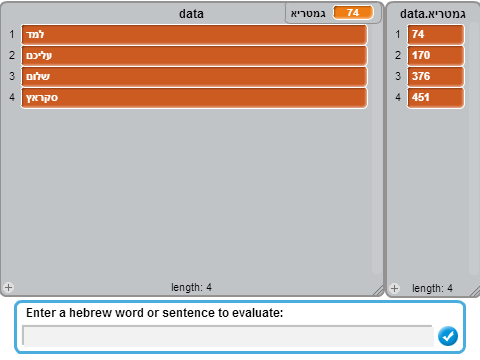
Task: Select data list item 4 סקראץ
Action: (194, 98)
